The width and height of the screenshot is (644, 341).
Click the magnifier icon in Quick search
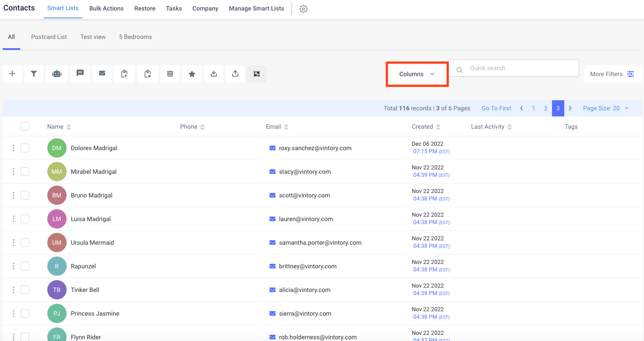(x=460, y=70)
